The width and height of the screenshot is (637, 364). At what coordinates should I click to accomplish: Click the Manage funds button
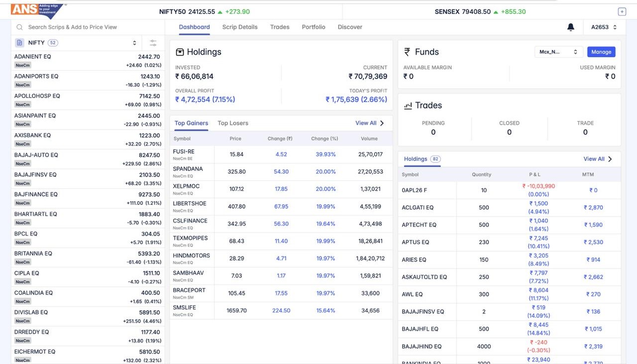pos(601,52)
